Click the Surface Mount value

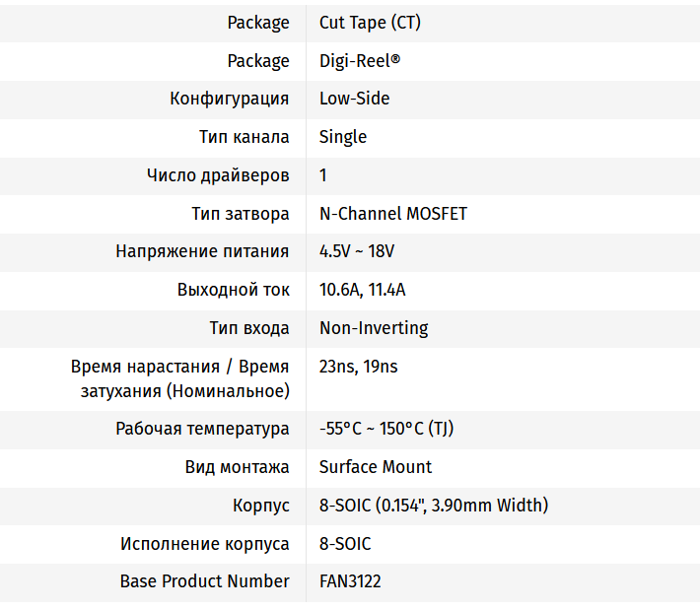[376, 467]
